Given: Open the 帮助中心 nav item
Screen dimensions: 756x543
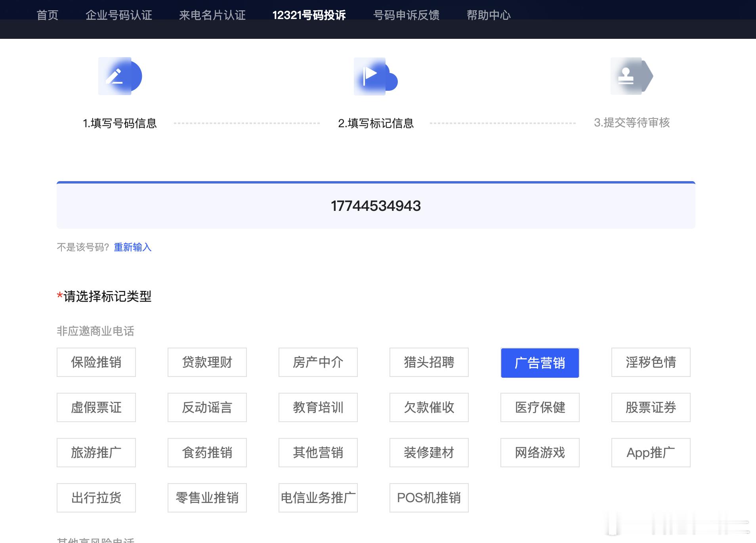Looking at the screenshot, I should tap(489, 15).
